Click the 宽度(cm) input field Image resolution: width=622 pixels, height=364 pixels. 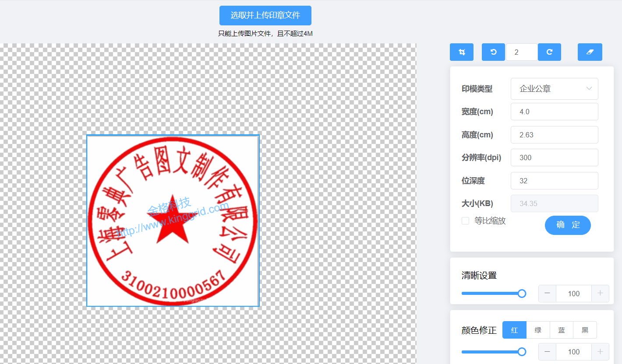pyautogui.click(x=554, y=112)
